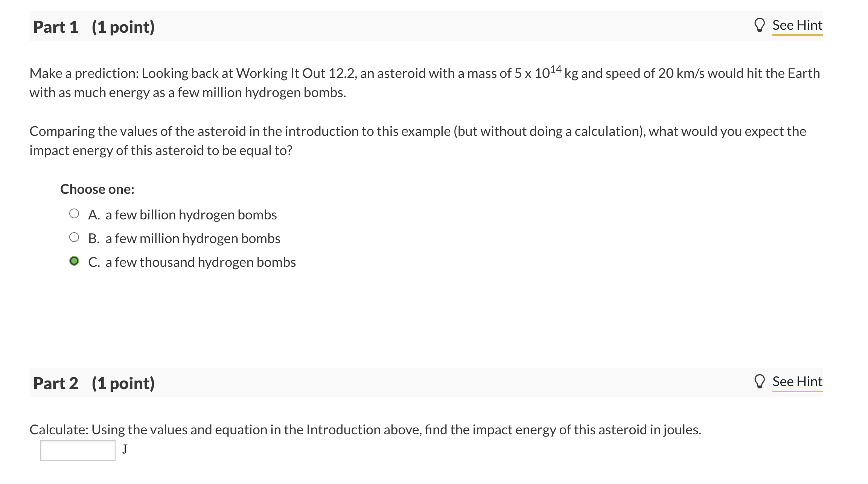The image size is (868, 484).
Task: Select answer C, a few thousand hydrogen bombs
Action: pyautogui.click(x=75, y=260)
